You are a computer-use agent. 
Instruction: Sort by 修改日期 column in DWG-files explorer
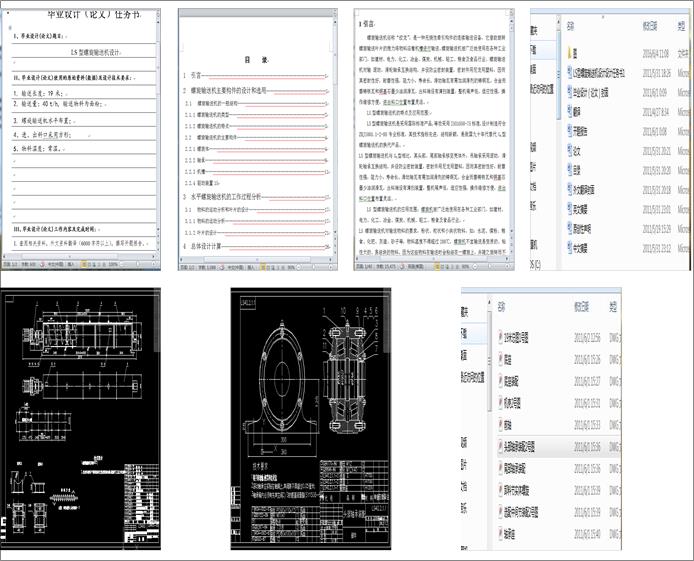click(x=581, y=306)
